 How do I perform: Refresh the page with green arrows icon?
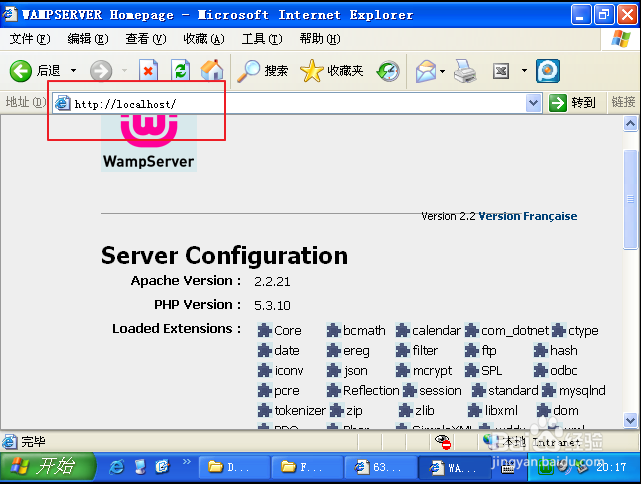[180, 71]
